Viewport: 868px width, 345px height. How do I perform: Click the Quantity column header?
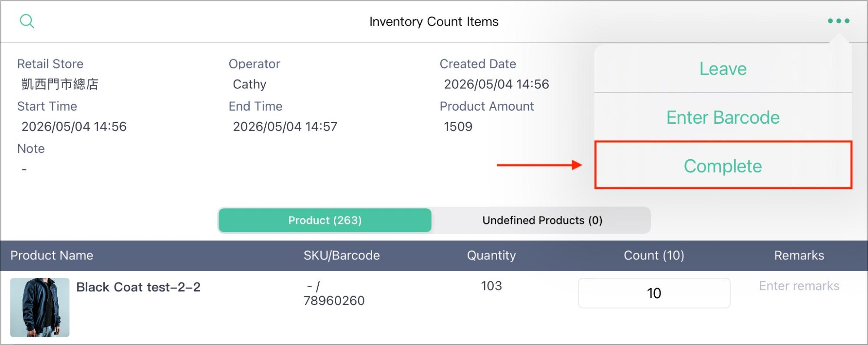(492, 255)
